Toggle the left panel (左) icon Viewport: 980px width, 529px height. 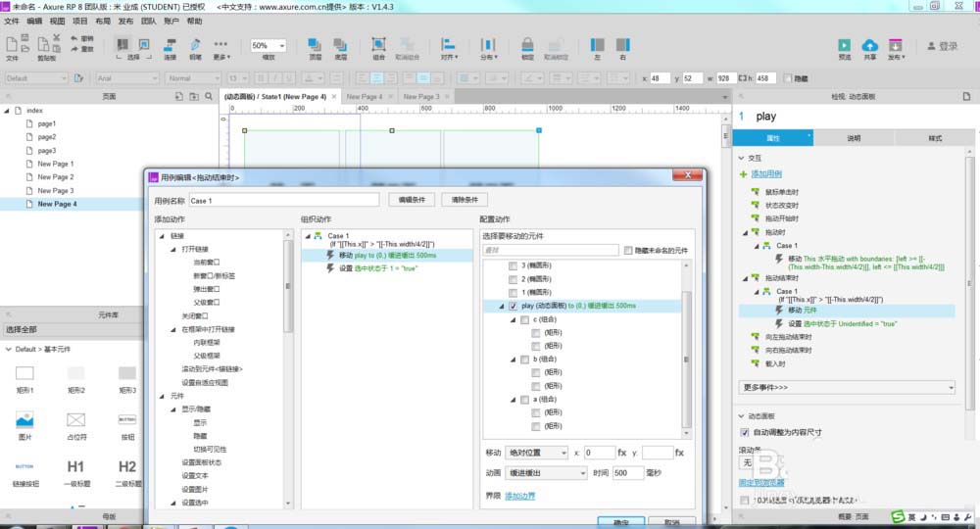(x=597, y=44)
